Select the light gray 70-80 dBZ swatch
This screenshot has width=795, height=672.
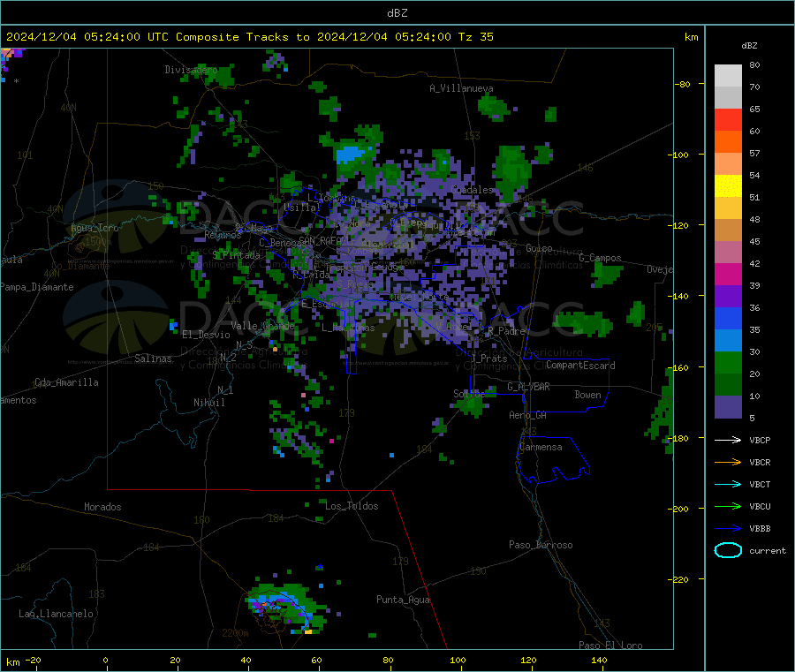[728, 76]
